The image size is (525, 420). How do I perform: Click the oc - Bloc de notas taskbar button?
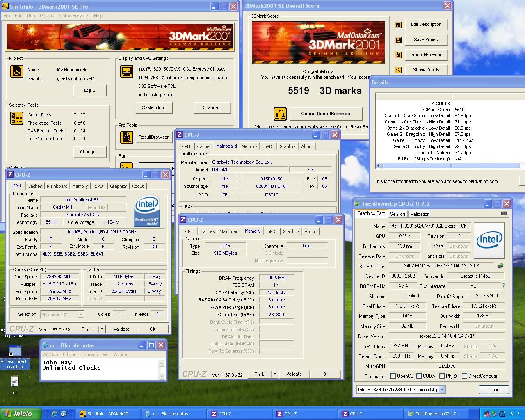tap(173, 414)
